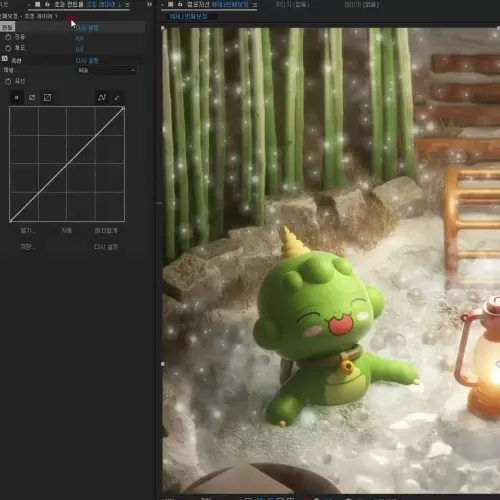Screen dimensions: 500x500
Task: Click the stopwatch icon beside 진동
Action: pyautogui.click(x=8, y=37)
